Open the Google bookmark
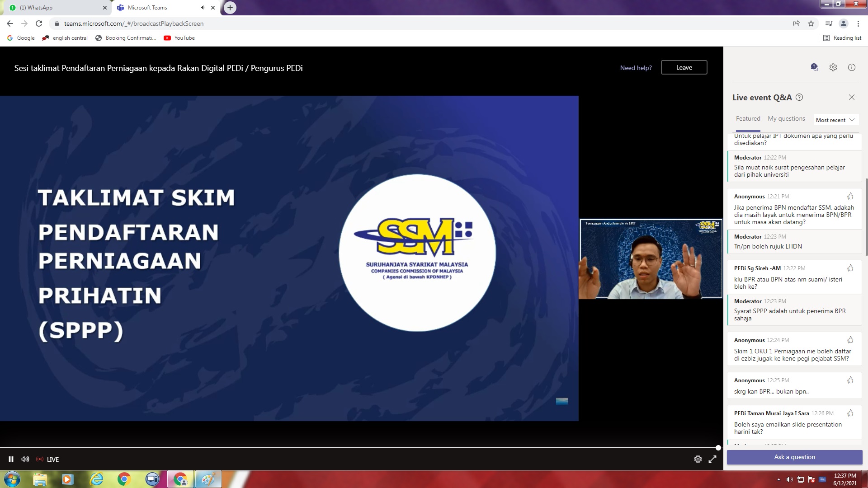 [21, 38]
